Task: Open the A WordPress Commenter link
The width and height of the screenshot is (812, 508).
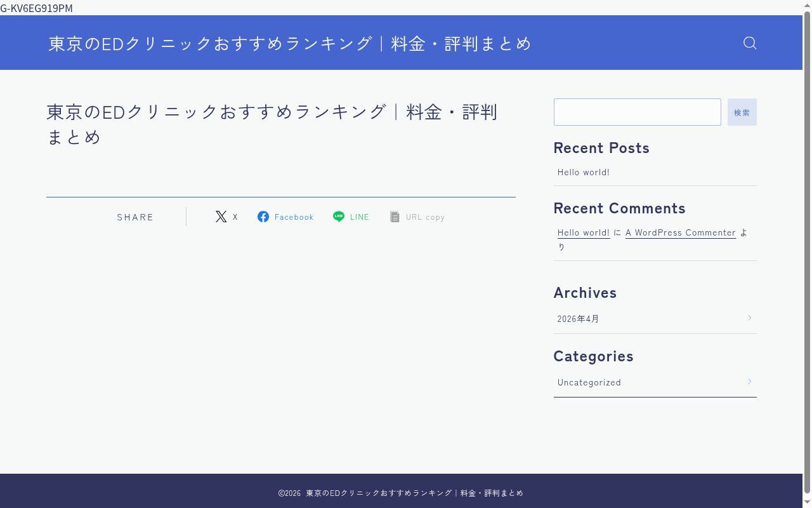Action: pos(681,232)
